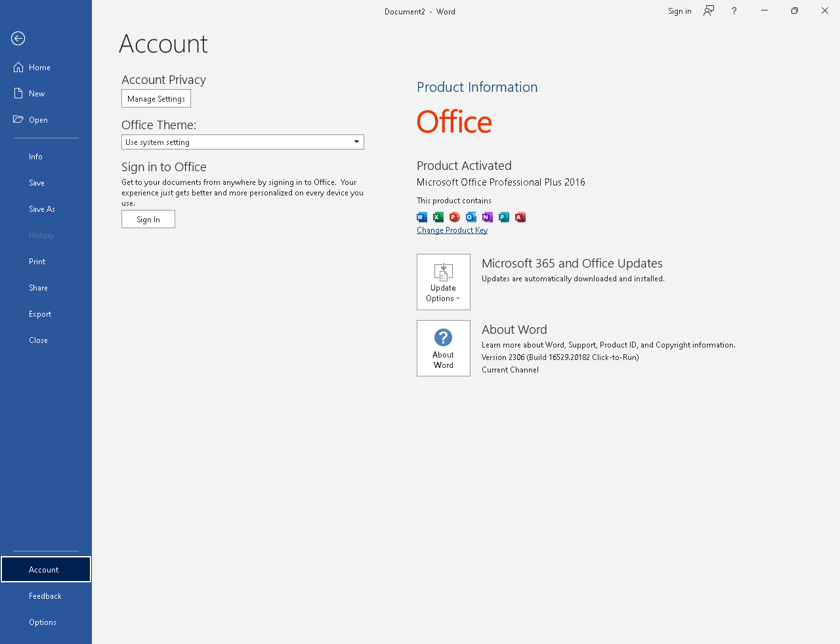Click the Publisher app icon in product list
The height and width of the screenshot is (644, 840).
504,217
